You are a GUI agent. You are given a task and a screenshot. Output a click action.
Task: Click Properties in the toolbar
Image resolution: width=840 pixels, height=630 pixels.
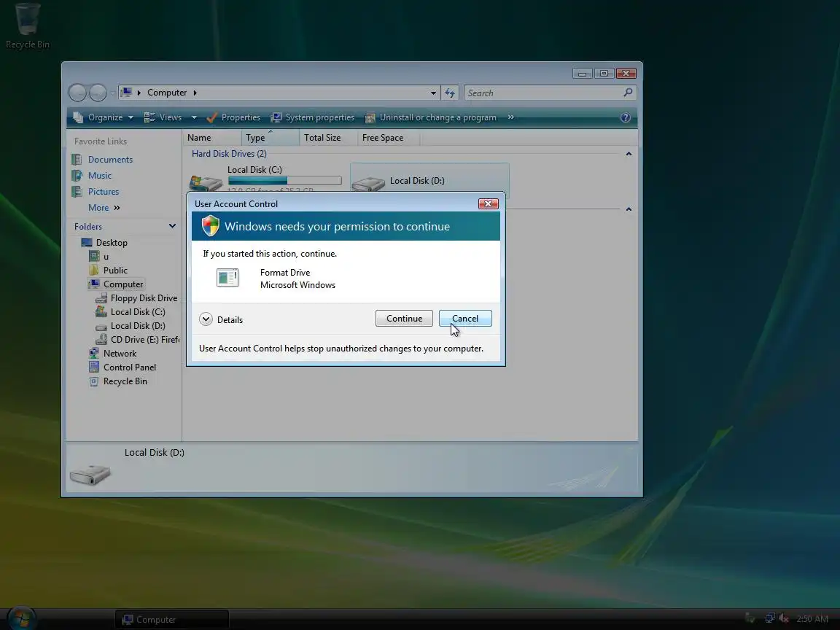click(x=233, y=117)
